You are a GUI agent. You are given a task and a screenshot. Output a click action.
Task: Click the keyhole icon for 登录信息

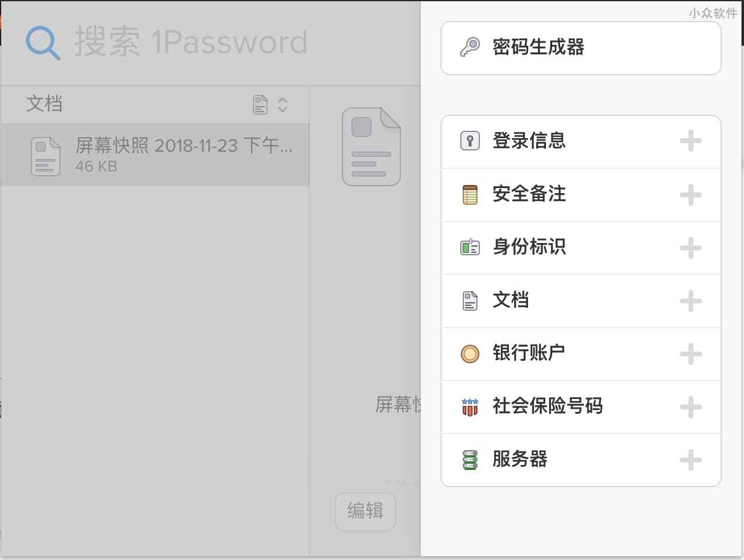pyautogui.click(x=470, y=141)
